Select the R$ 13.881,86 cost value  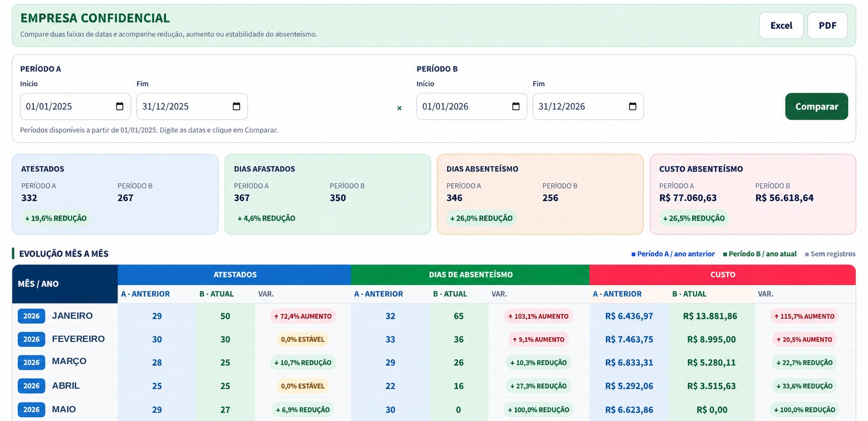pos(710,316)
